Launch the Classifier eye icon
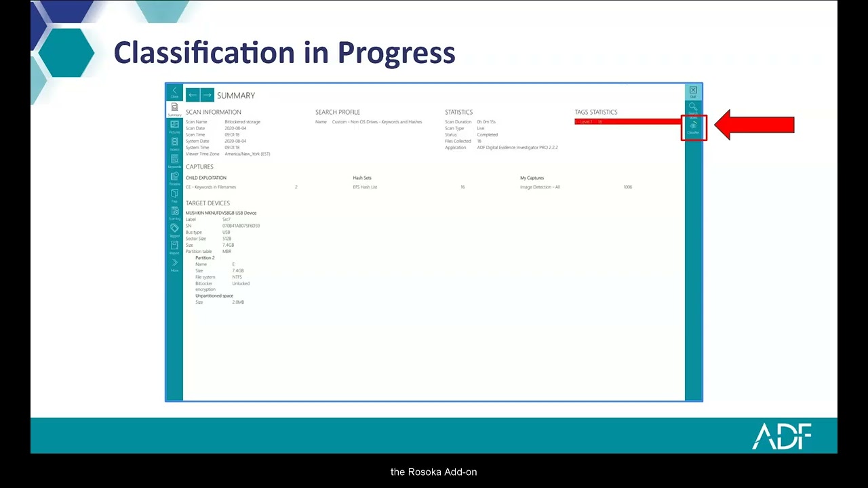This screenshot has width=868, height=488. pos(693,127)
